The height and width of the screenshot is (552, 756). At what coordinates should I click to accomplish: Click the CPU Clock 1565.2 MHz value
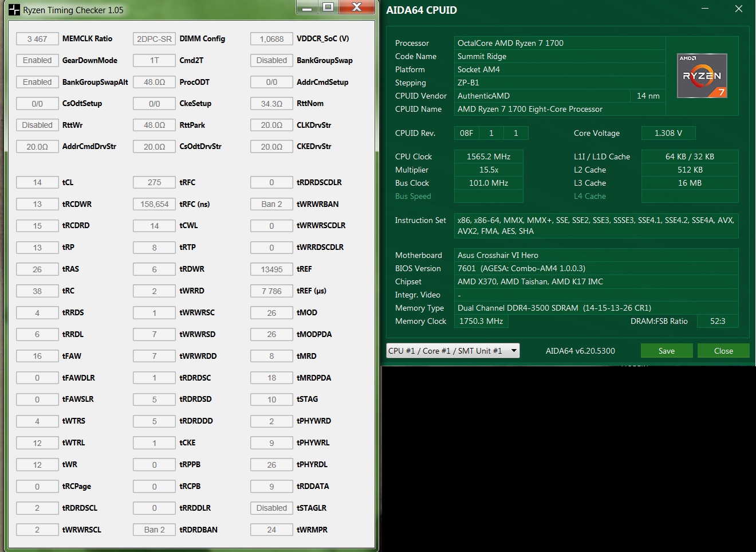[489, 156]
